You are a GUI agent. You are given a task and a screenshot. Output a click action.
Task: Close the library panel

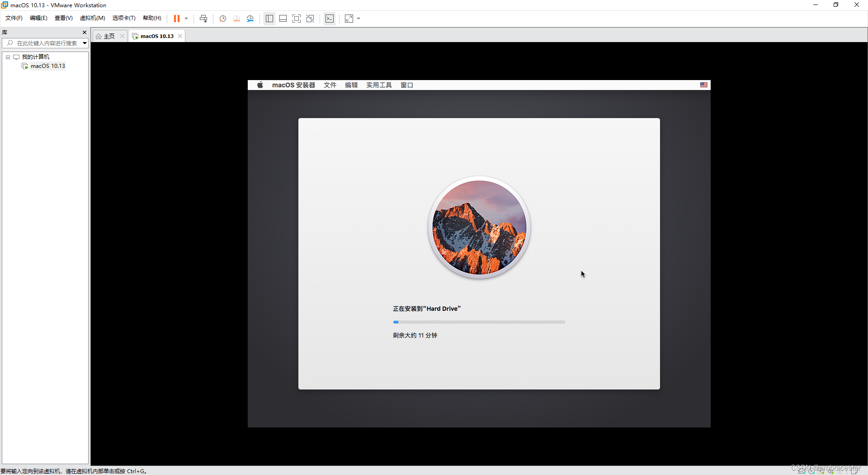tap(84, 32)
